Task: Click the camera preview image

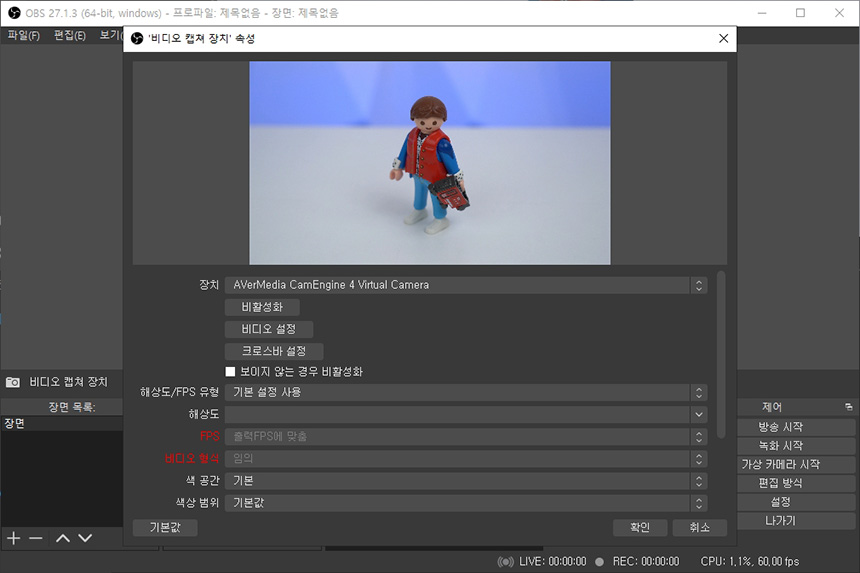Action: [429, 163]
